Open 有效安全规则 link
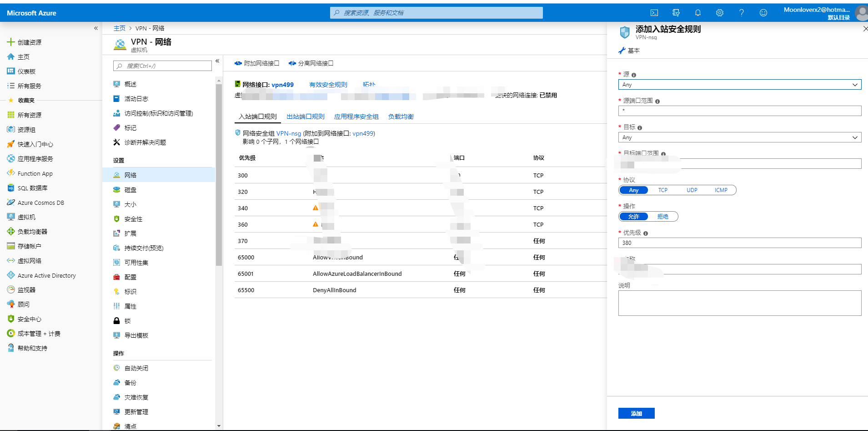 (328, 85)
